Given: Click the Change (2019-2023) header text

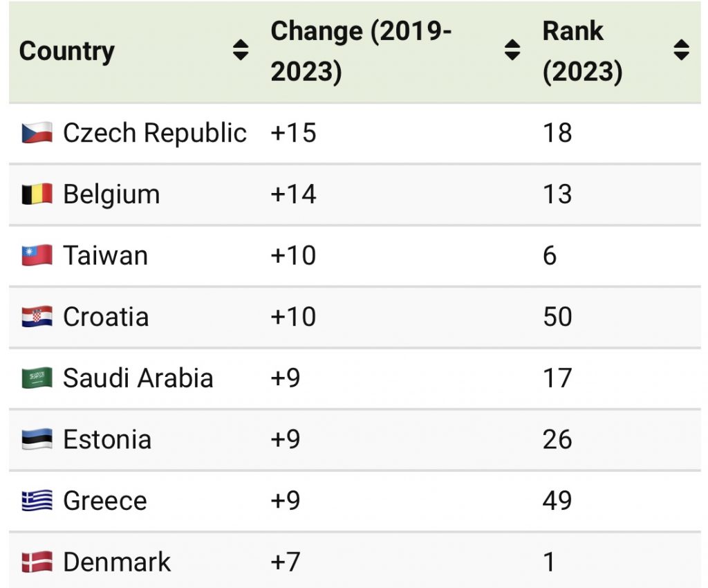Looking at the screenshot, I should pos(360,51).
